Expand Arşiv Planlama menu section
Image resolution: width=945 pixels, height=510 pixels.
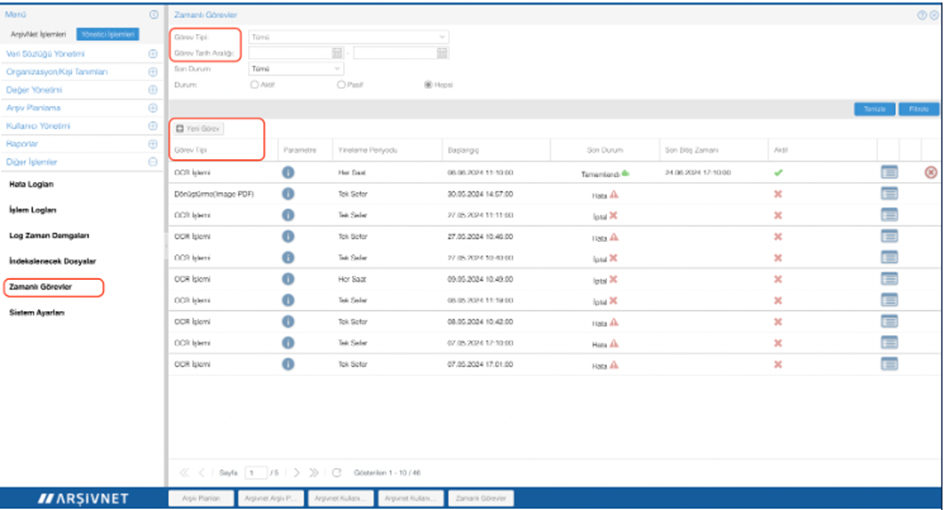click(152, 107)
